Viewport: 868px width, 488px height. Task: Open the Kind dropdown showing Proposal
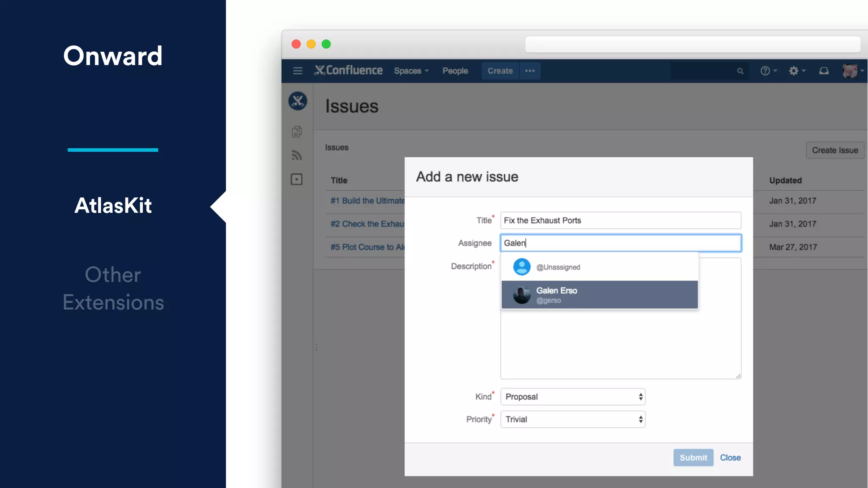[573, 397]
